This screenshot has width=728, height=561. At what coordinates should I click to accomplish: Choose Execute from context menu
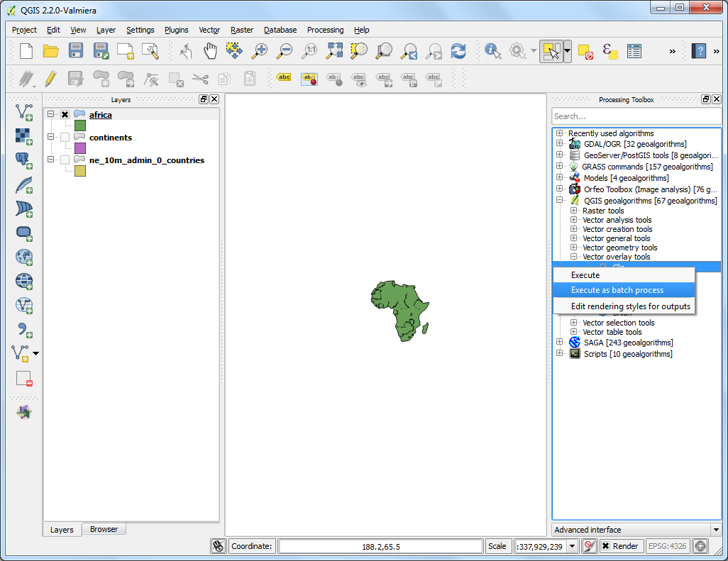pos(624,275)
